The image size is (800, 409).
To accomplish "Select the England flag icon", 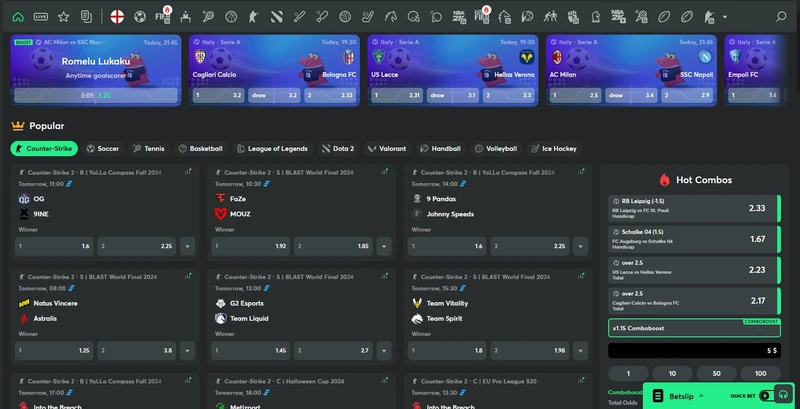I will pos(117,16).
